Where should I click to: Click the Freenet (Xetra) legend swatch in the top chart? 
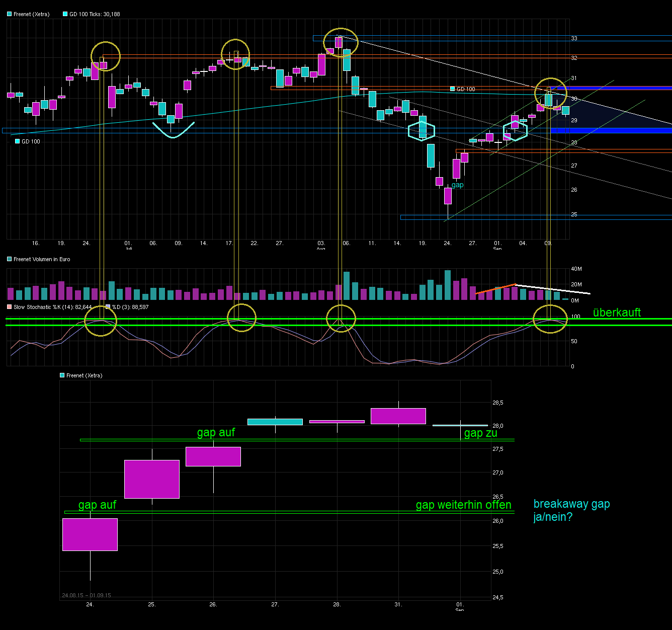tap(9, 14)
